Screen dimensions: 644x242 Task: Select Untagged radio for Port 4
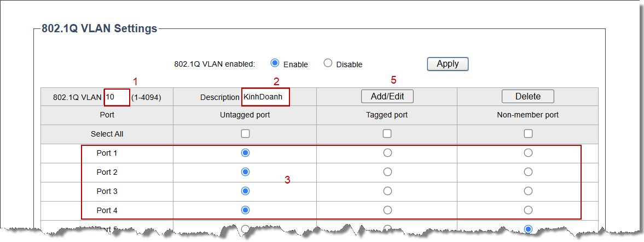245,210
